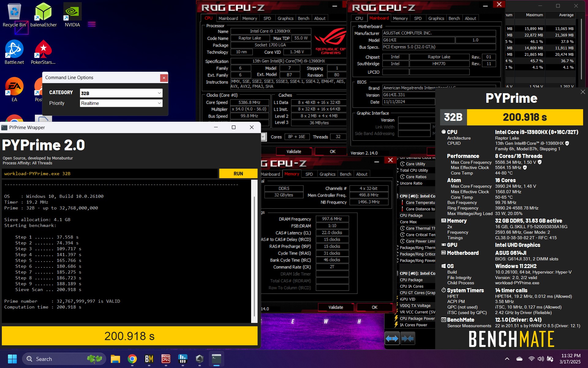Viewport: 588px width, 368px height.
Task: Click the Average column header in HWiNFO
Action: pyautogui.click(x=566, y=15)
